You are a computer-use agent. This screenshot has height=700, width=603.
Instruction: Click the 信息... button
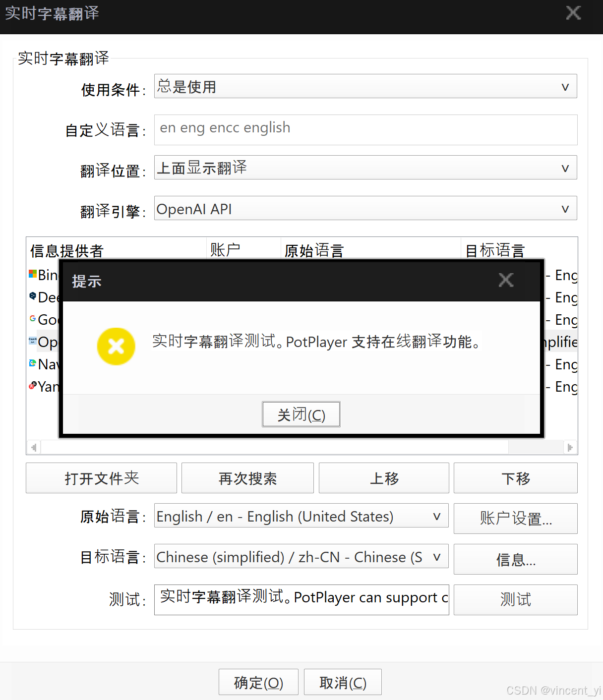point(516,559)
